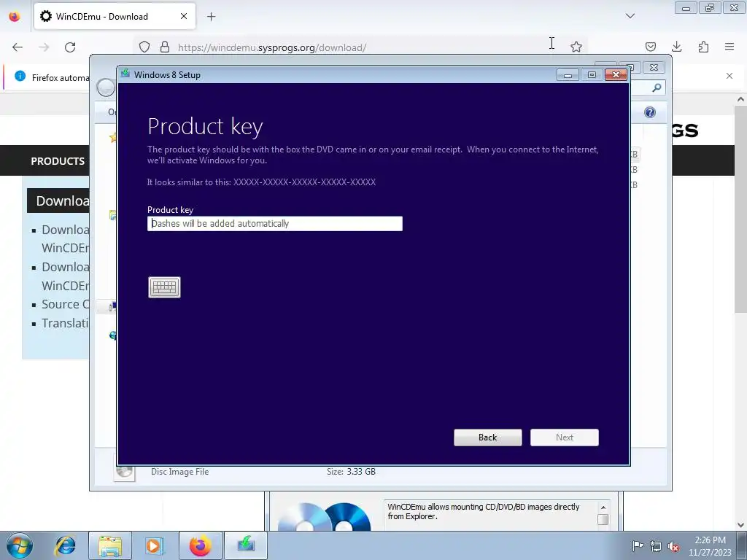Click the Windows 8 Setup title bar icon
Image resolution: width=747 pixels, height=560 pixels.
click(x=125, y=74)
